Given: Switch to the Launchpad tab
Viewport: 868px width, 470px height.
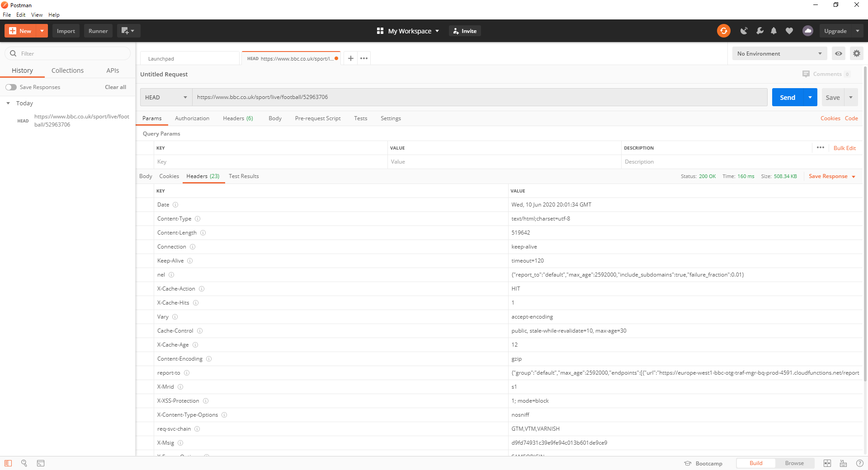Looking at the screenshot, I should point(190,59).
